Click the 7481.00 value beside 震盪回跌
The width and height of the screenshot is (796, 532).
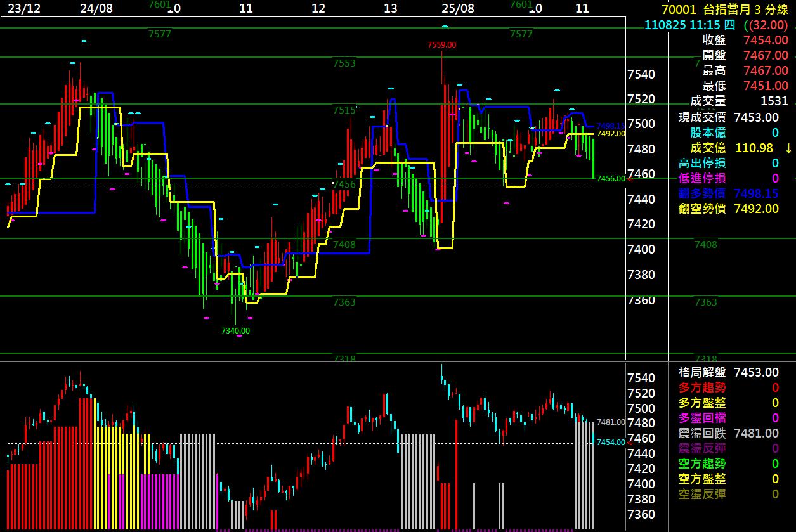click(756, 433)
